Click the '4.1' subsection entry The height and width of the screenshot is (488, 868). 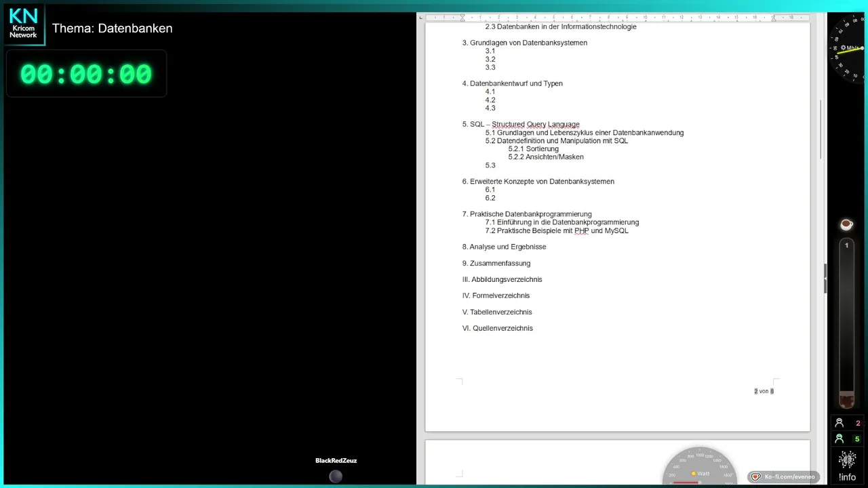tap(490, 91)
